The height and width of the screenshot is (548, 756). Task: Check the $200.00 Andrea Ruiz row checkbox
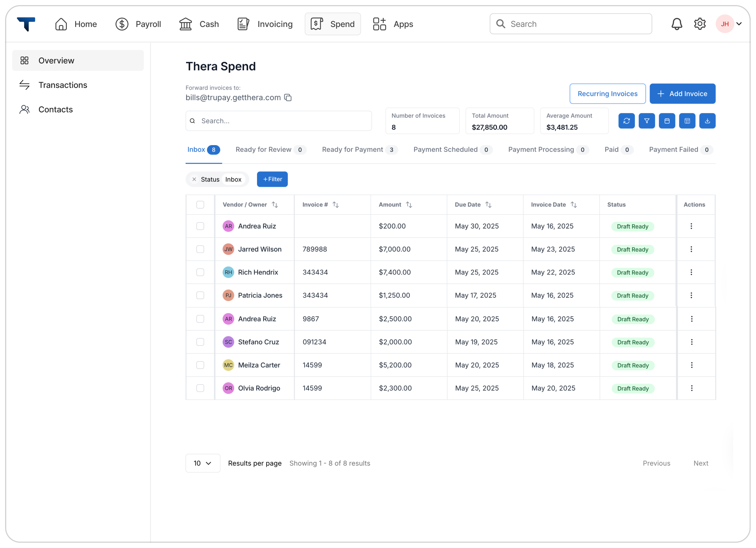(x=200, y=226)
